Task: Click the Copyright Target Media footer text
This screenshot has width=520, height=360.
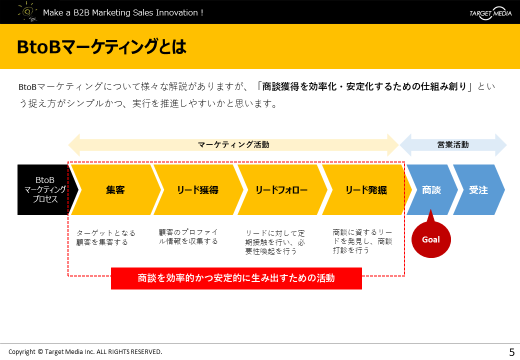Action: tap(85, 352)
